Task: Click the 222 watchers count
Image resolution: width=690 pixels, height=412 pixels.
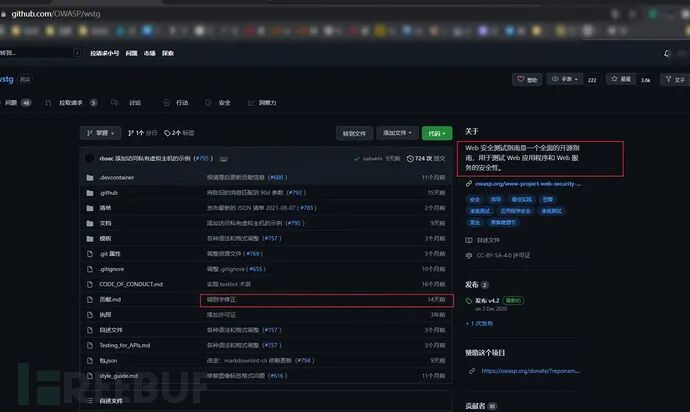Action: point(592,80)
